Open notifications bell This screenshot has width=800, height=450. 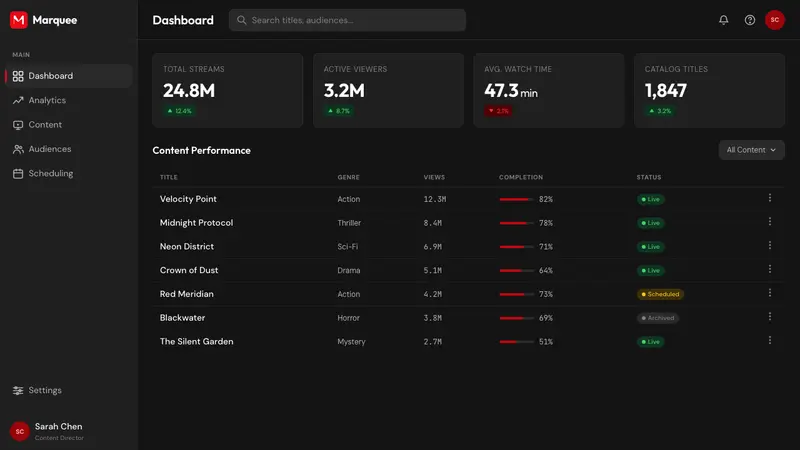click(x=723, y=20)
